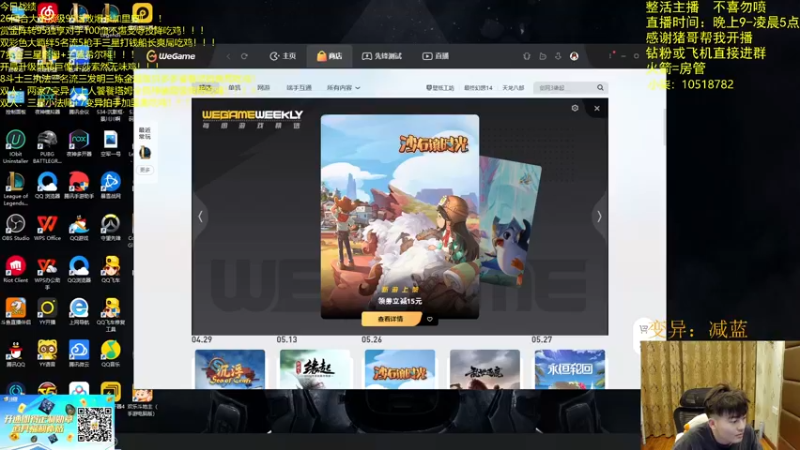Open the WeGame download manager icon
Image resolution: width=800 pixels, height=450 pixels.
click(x=558, y=56)
